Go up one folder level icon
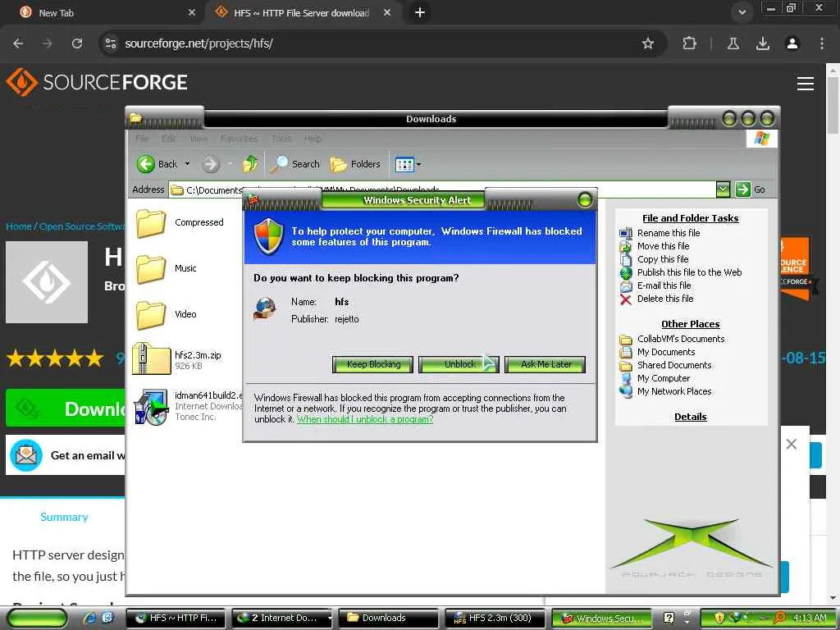The image size is (840, 630). point(249,164)
